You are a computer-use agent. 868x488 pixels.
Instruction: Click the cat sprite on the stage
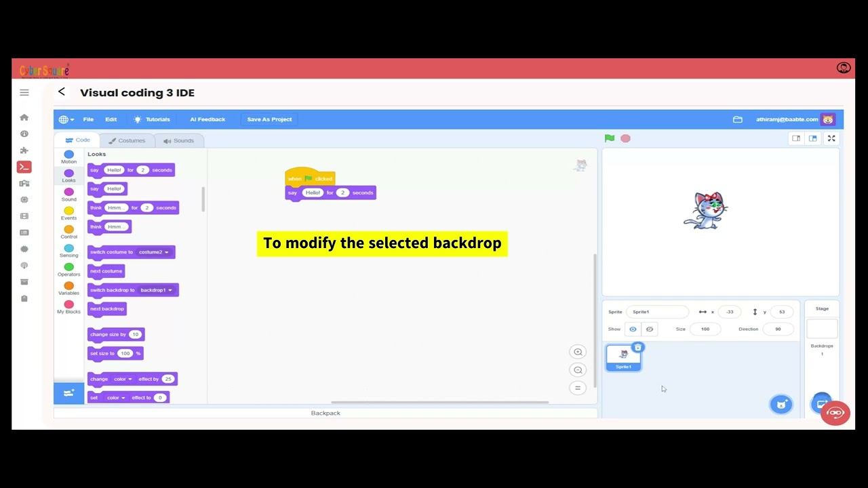coord(706,210)
